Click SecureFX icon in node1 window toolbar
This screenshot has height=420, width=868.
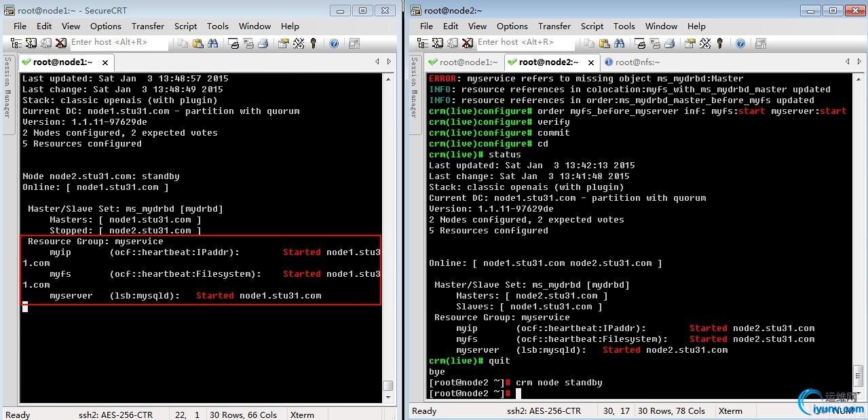(x=354, y=43)
